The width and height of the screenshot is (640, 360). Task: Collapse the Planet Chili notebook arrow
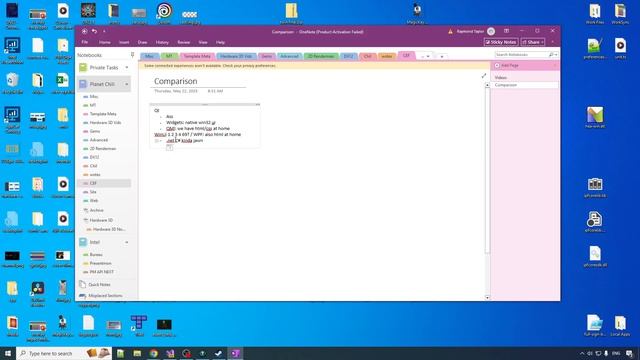point(127,84)
